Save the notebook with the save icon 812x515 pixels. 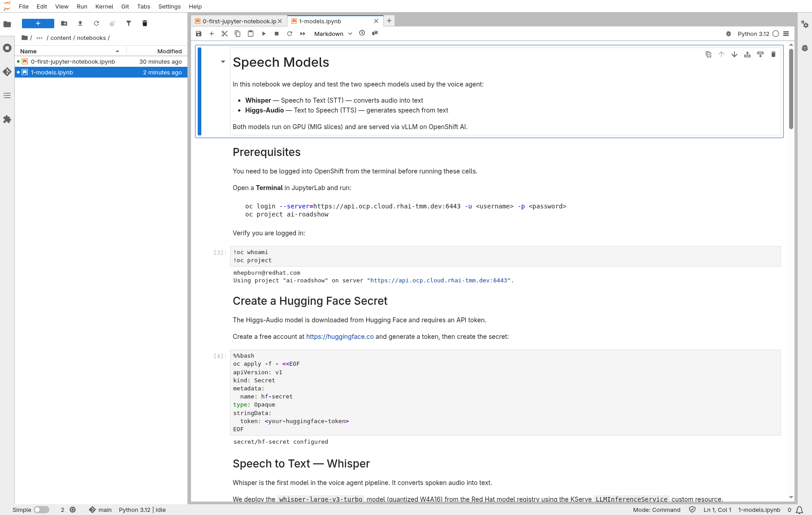point(199,34)
